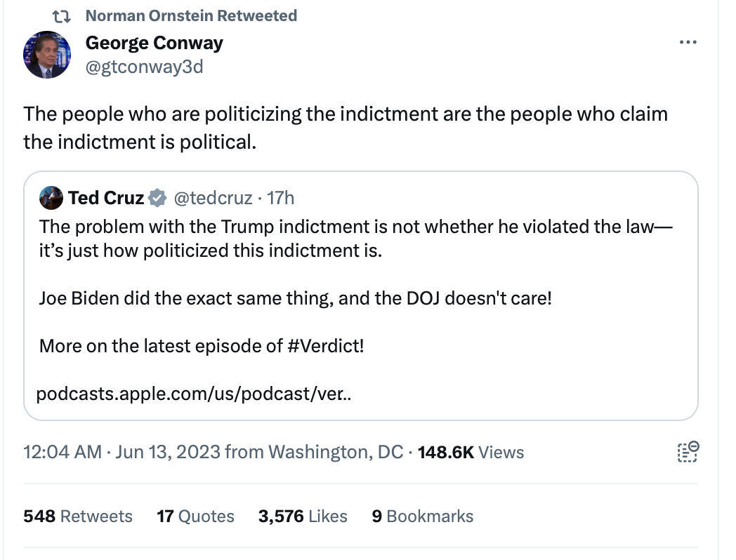Click Ted Cruz's small profile picture

click(51, 199)
